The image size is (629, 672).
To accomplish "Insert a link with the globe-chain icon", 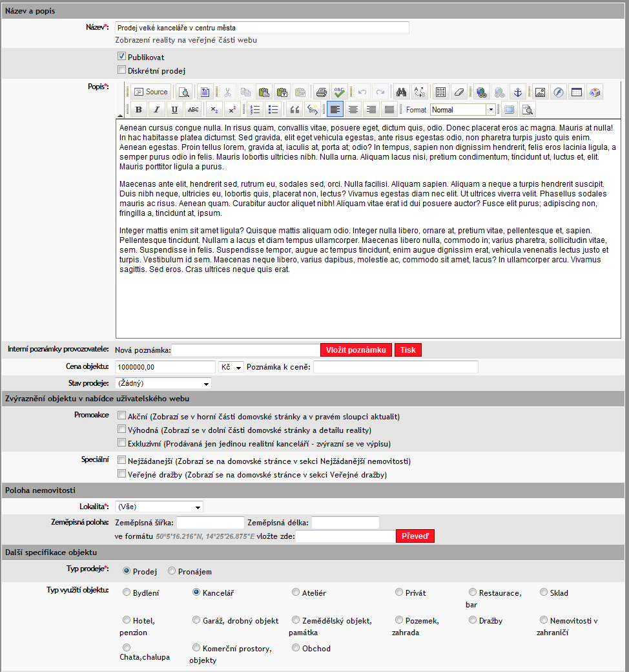I will 481,92.
